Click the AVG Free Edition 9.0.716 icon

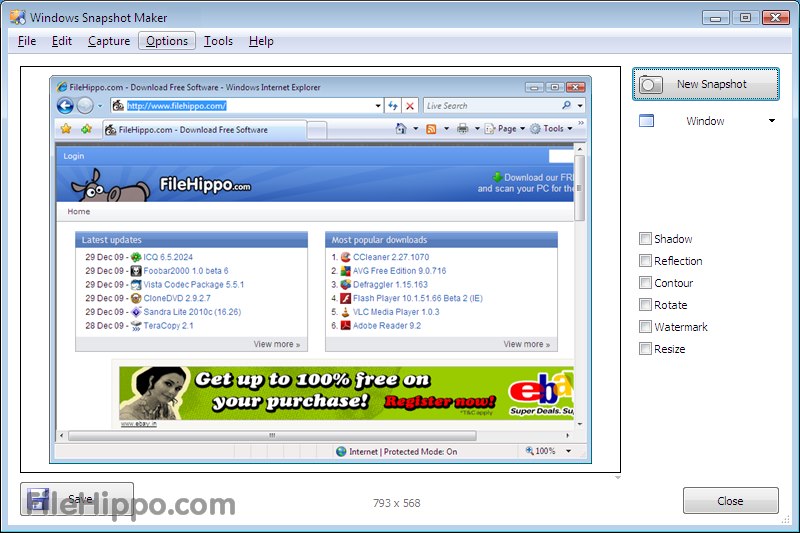[345, 271]
